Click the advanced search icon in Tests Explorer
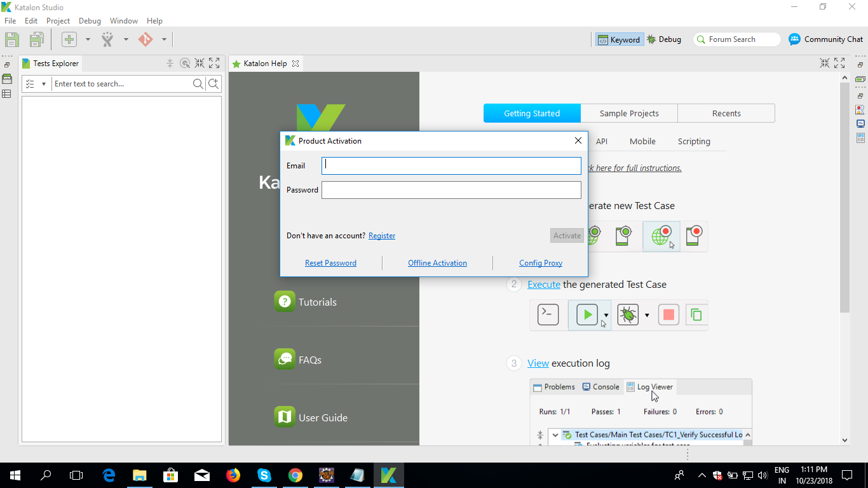Image resolution: width=868 pixels, height=488 pixels. [x=214, y=84]
